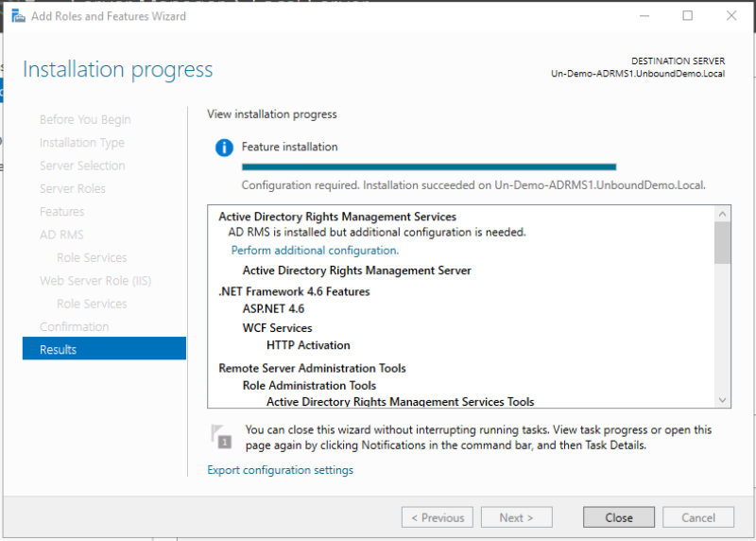Click the results list scrollbar thumb
Viewport: 756px width, 541px height.
(x=722, y=243)
